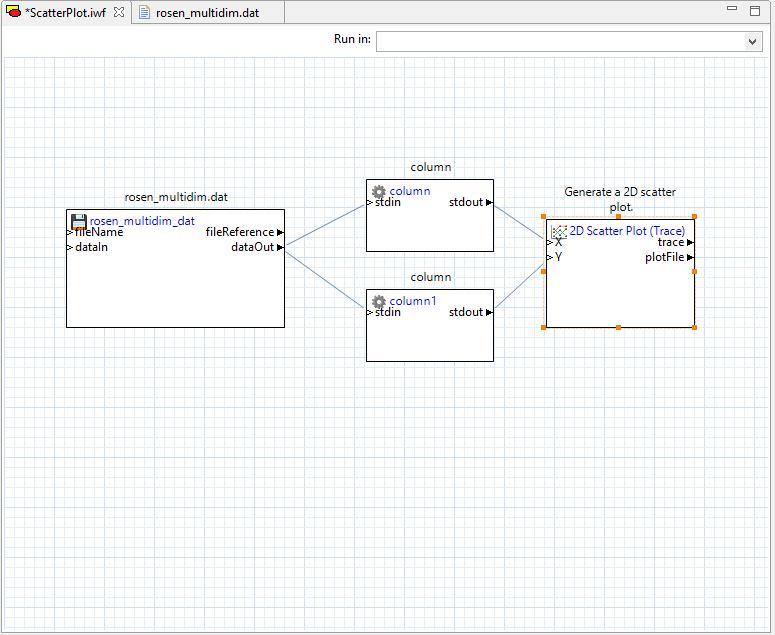Click the rosen_multidim.dat tab document icon
This screenshot has height=635, width=775.
(x=145, y=12)
